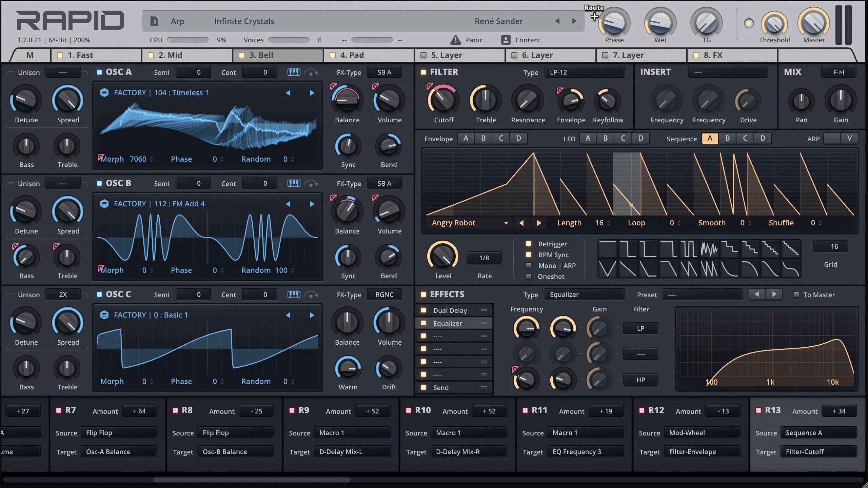The height and width of the screenshot is (488, 868).
Task: Click OSC A keyboard tracking icon
Action: pos(294,72)
